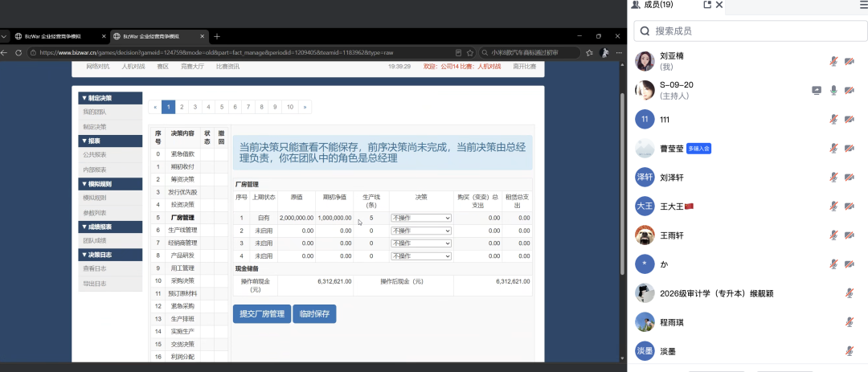Click 王大王's muted microphone icon
This screenshot has height=372, width=868.
833,206
